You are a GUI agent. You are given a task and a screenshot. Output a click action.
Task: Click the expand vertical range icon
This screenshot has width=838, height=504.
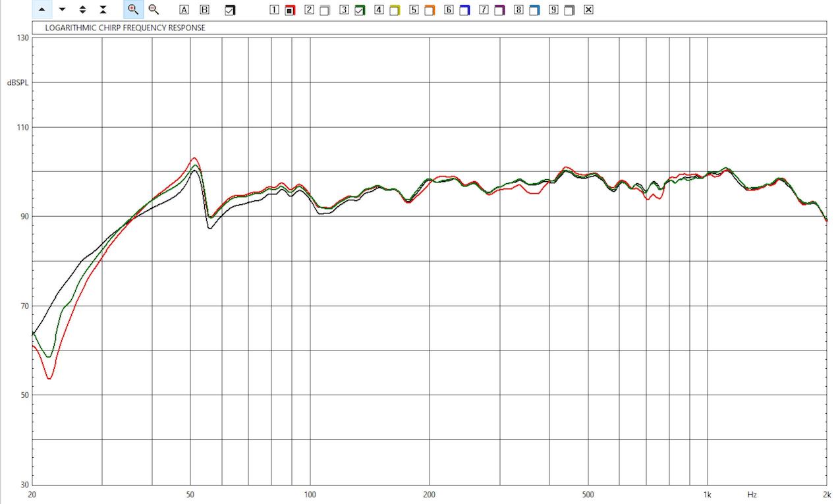82,9
